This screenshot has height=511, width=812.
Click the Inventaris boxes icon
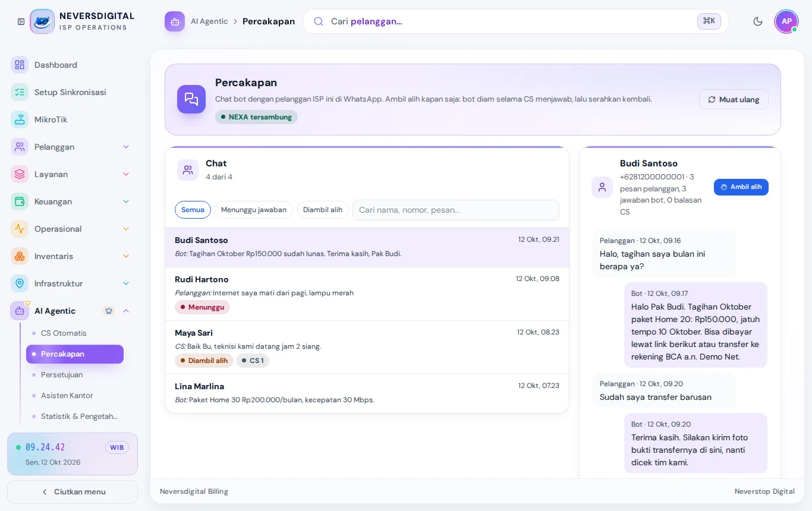coord(20,256)
